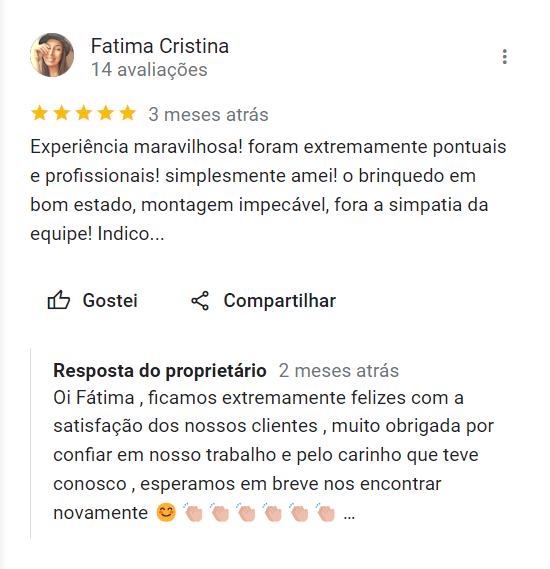Click the thumbs-up Gostei icon
Screen dimensions: 550x569
pos(58,300)
